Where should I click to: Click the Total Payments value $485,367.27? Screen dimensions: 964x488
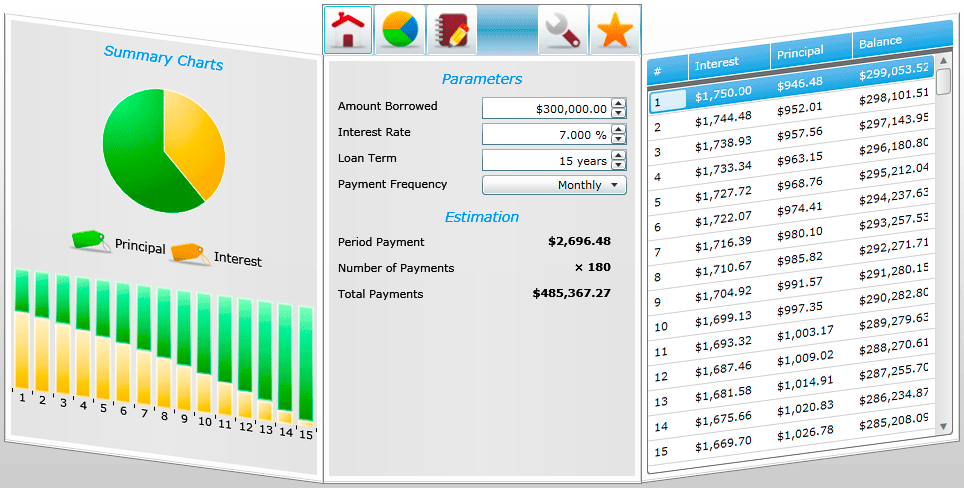pyautogui.click(x=572, y=293)
